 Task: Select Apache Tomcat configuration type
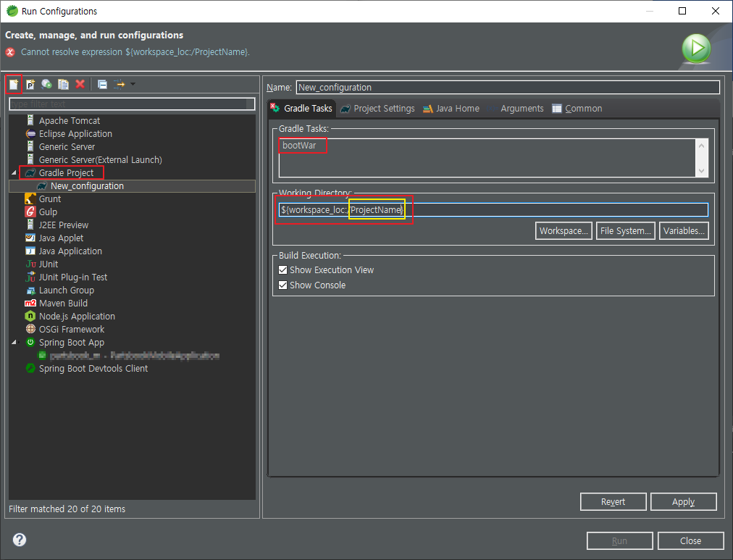tap(70, 120)
